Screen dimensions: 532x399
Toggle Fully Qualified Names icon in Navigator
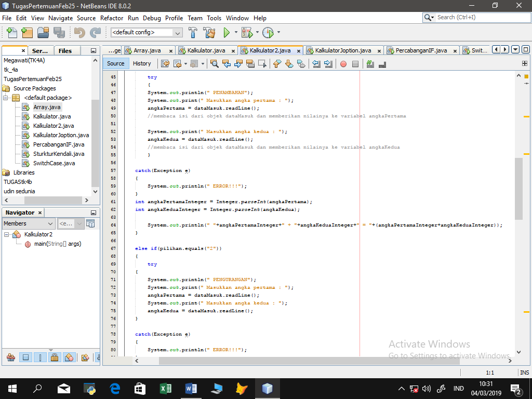click(x=85, y=357)
